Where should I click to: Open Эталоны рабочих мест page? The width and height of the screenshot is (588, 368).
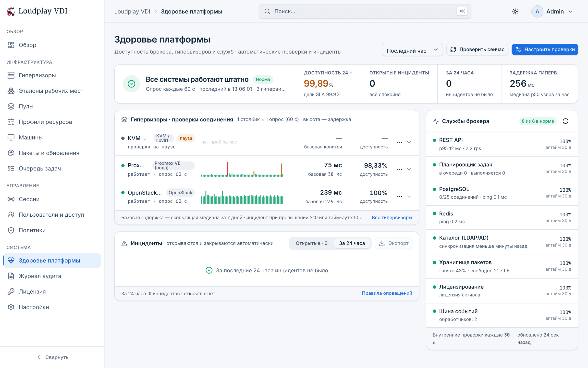tap(52, 91)
